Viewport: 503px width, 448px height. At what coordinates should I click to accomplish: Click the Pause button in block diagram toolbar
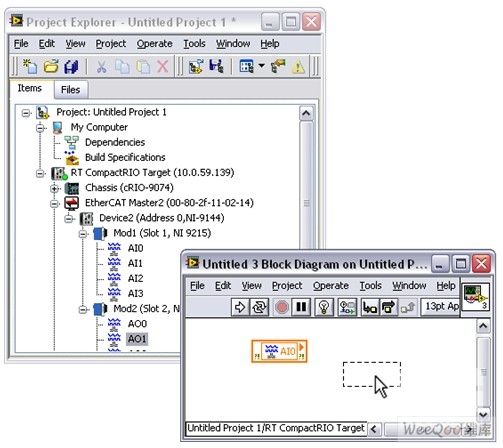click(x=301, y=307)
